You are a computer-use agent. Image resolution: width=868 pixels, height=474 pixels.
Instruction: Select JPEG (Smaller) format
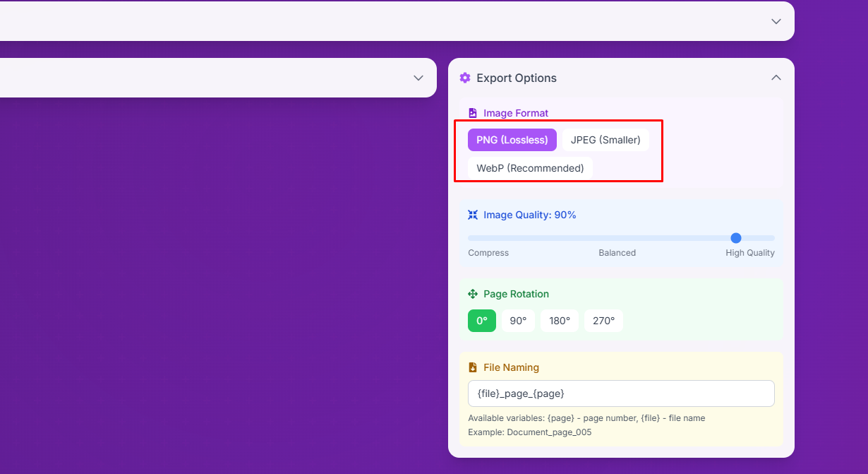pyautogui.click(x=605, y=140)
